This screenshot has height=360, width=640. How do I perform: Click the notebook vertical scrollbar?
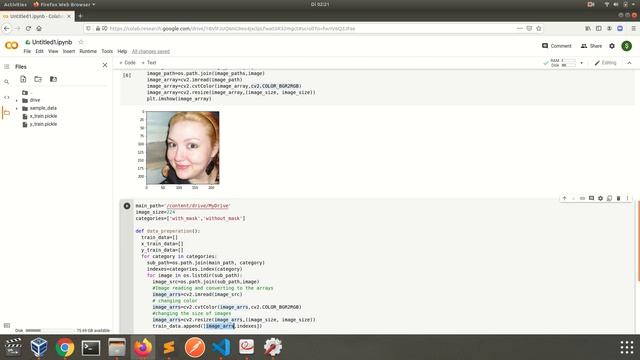tap(638, 241)
